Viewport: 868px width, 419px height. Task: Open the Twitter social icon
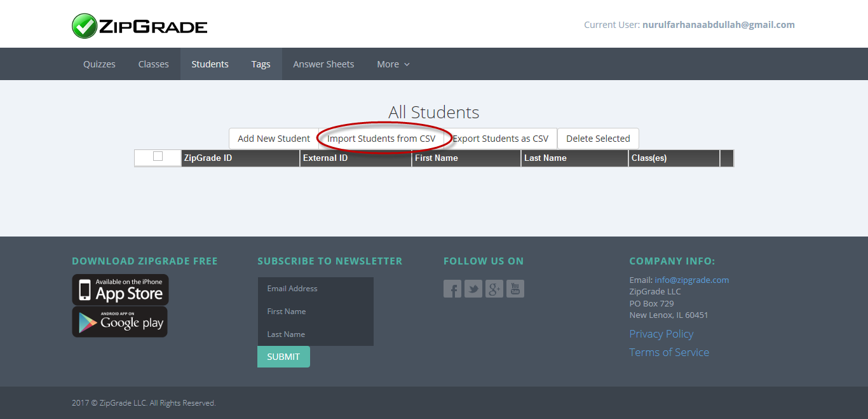point(473,289)
